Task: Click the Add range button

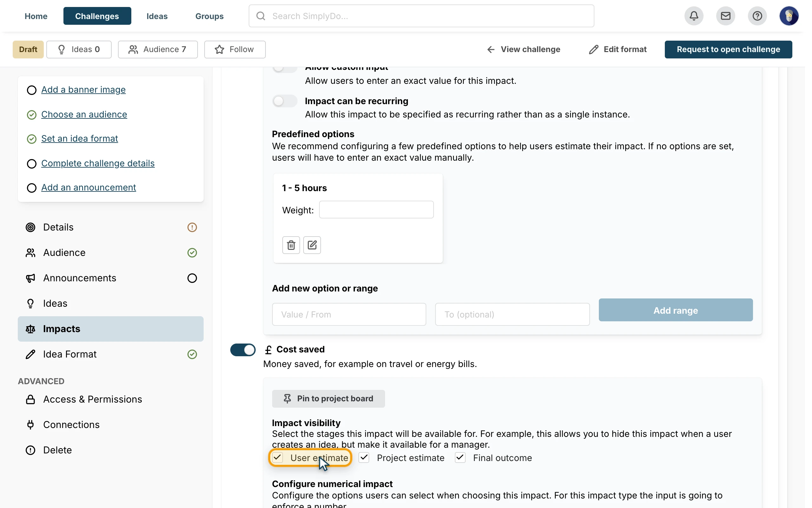Action: point(675,310)
